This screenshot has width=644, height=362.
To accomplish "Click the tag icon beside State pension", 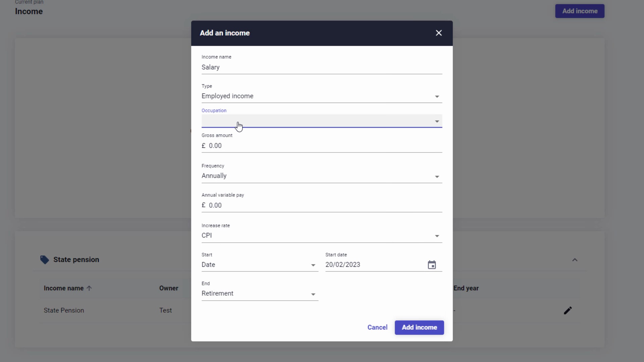I will click(x=44, y=259).
